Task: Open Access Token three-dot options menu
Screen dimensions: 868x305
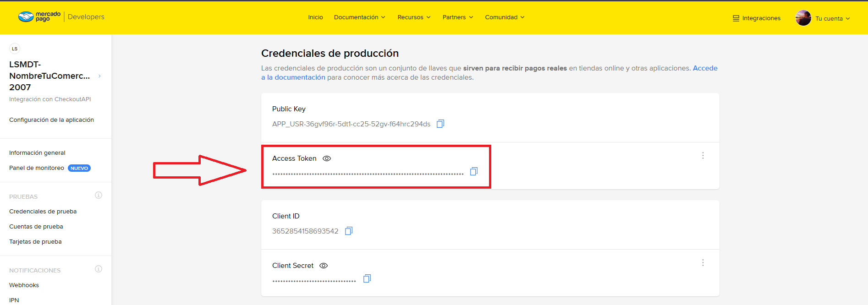Action: coord(703,156)
